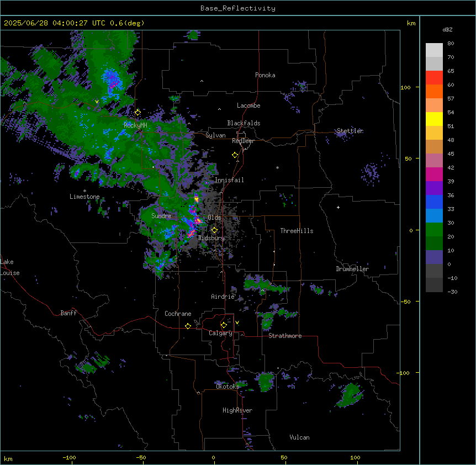Click the -30 value at the legend bottom
This screenshot has height=465, width=476.
(x=452, y=292)
